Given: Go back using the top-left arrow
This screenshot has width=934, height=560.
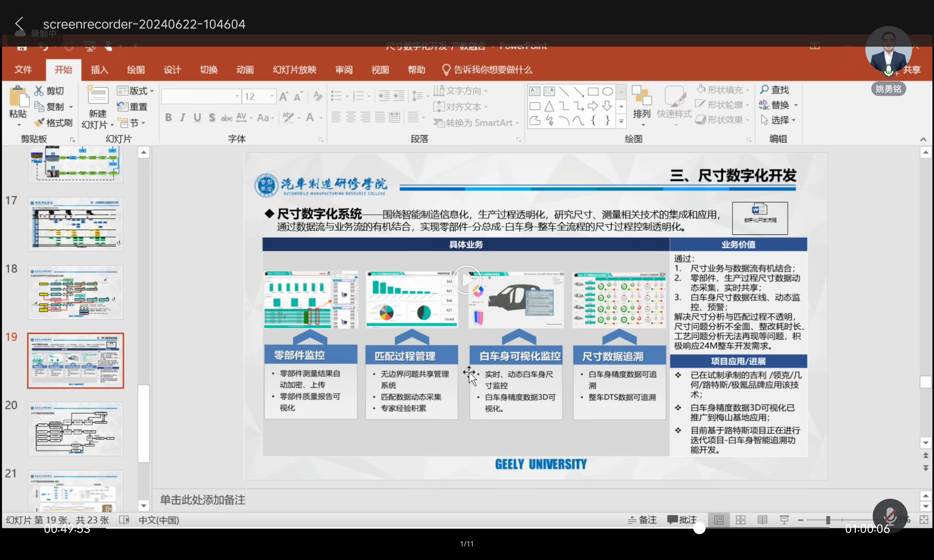Looking at the screenshot, I should coord(19,23).
